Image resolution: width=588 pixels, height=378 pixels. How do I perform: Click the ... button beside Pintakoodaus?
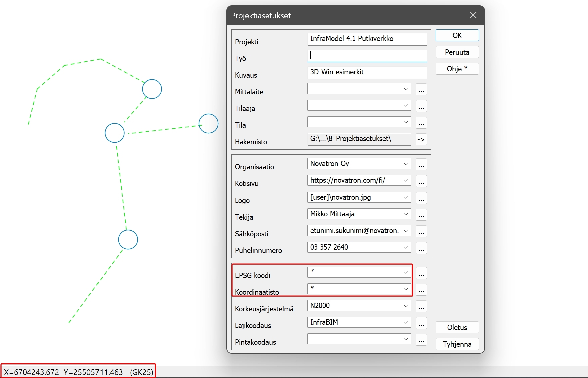(x=421, y=340)
